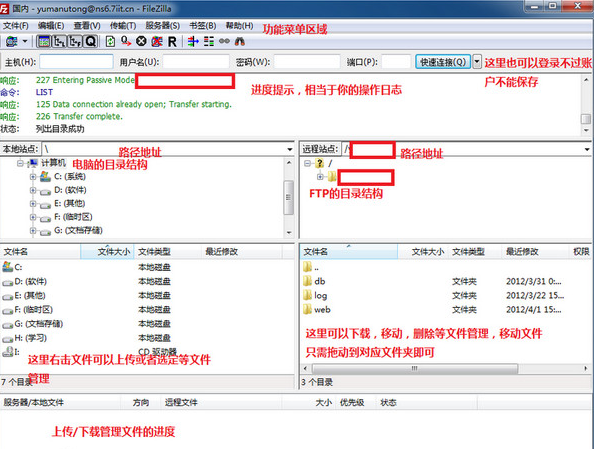Sort local list by 文件大小 column
Screen dimensions: 594x449
coord(107,252)
